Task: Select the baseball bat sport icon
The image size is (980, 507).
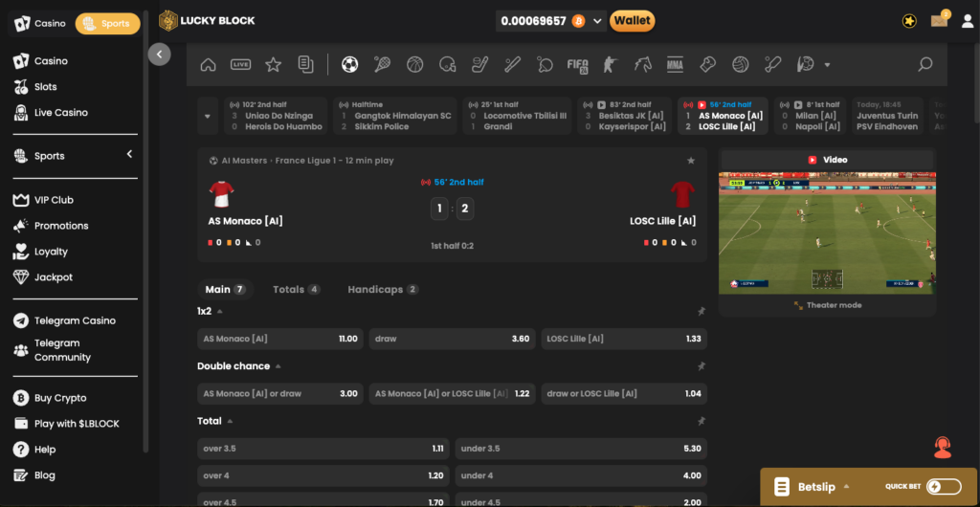Action: point(513,64)
